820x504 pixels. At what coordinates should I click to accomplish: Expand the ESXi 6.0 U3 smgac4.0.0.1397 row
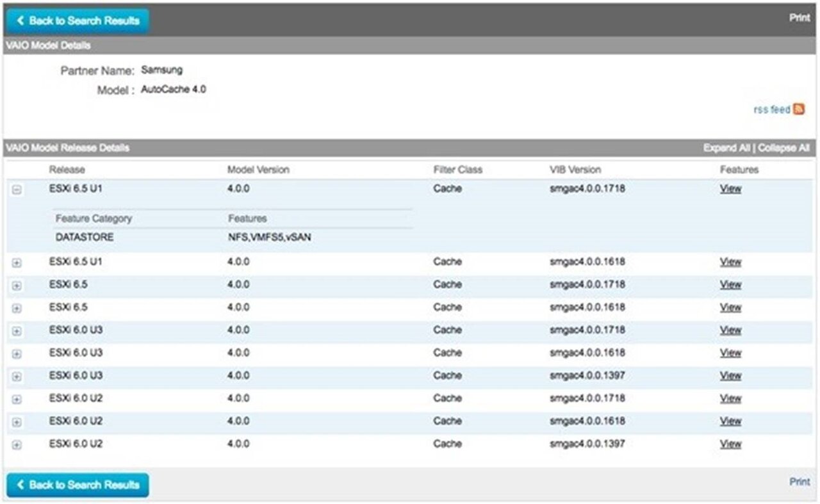click(x=17, y=377)
